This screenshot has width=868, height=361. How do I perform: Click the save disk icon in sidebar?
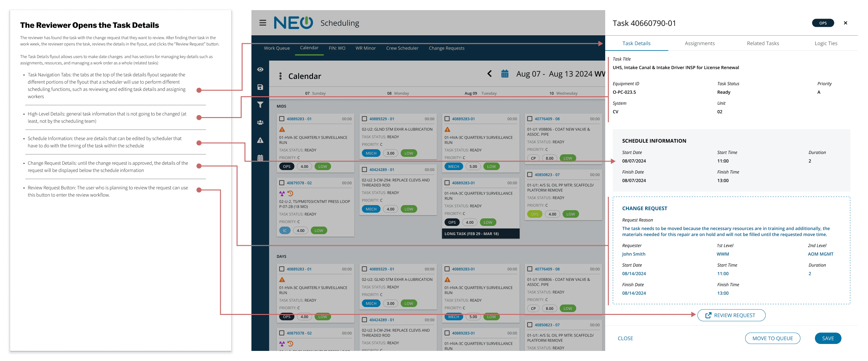[260, 87]
